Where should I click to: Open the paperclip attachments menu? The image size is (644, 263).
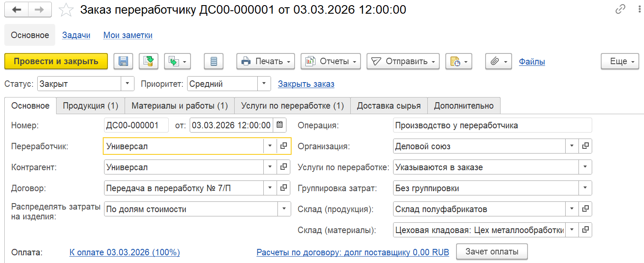pos(499,61)
